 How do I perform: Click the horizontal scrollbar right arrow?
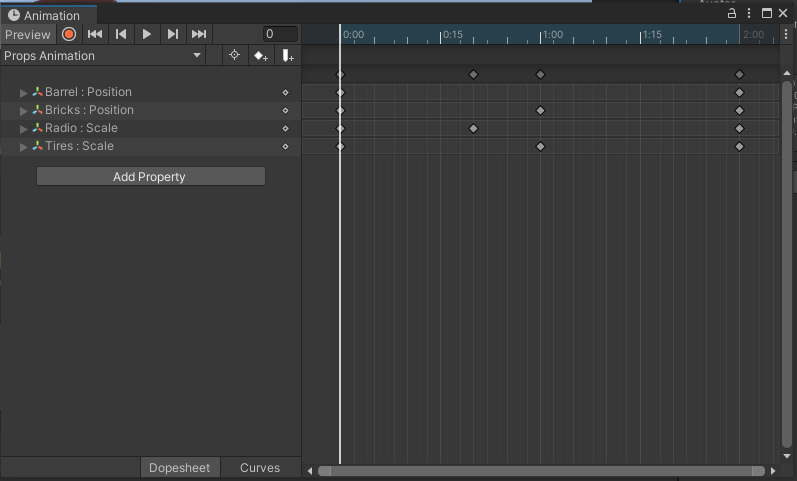click(773, 471)
